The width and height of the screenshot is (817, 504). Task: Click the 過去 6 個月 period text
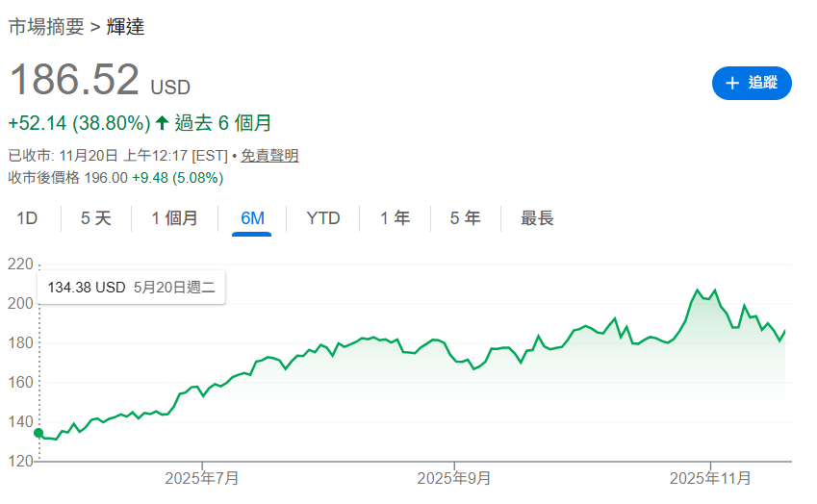(223, 123)
